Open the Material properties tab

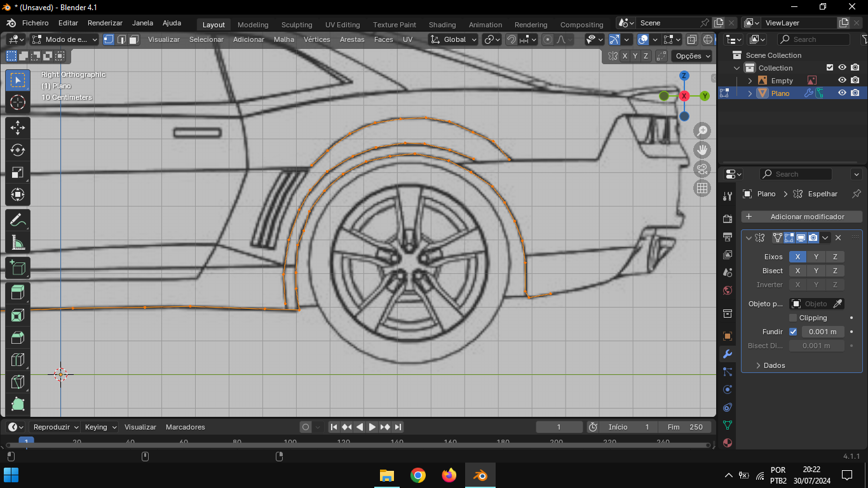point(728,443)
